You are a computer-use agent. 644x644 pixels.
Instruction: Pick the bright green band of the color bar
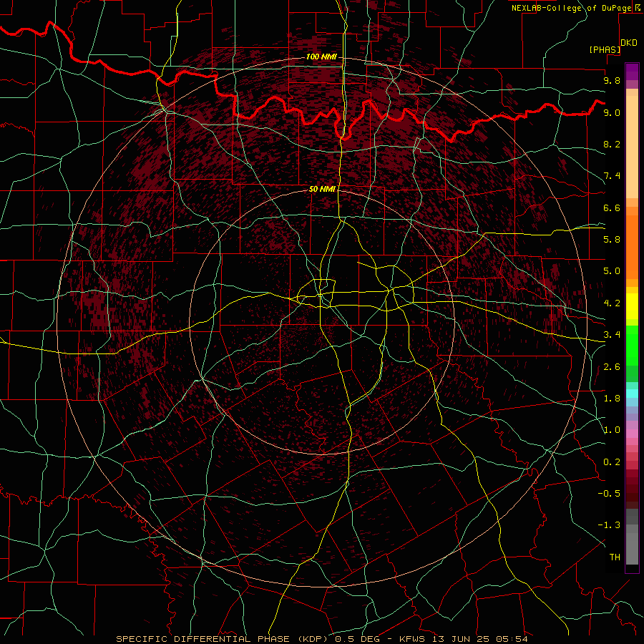632,345
